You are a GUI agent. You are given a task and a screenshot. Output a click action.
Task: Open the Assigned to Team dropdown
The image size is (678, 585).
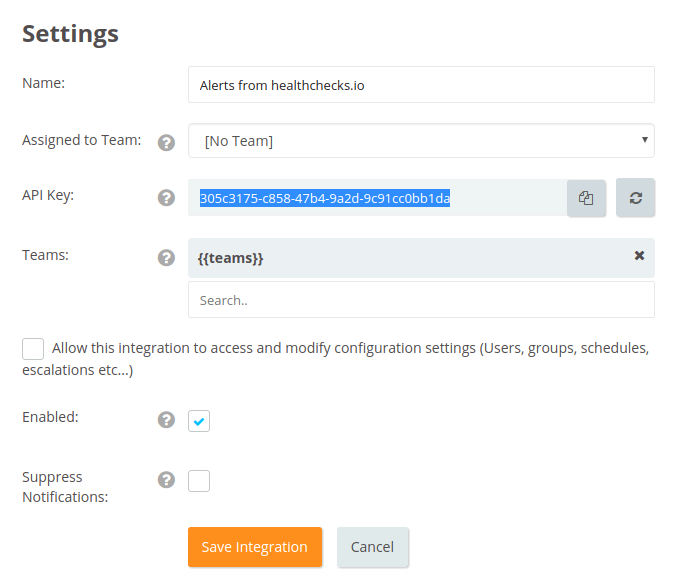(420, 141)
